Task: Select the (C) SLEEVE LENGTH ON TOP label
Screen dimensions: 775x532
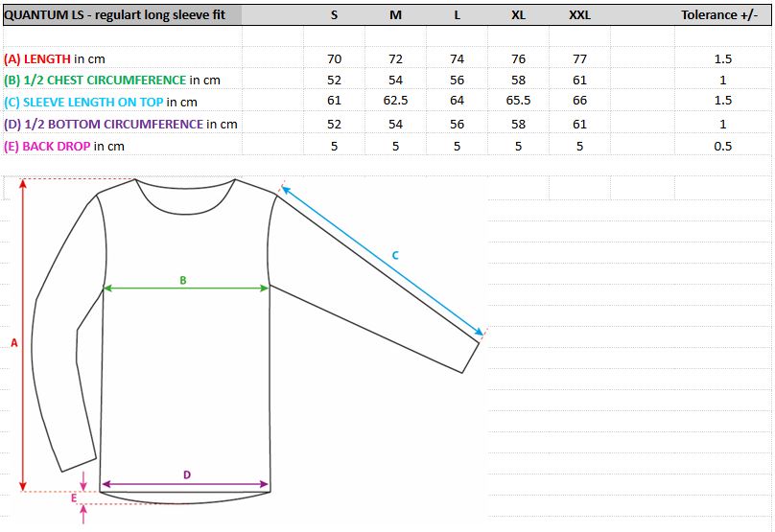Action: pos(101,102)
